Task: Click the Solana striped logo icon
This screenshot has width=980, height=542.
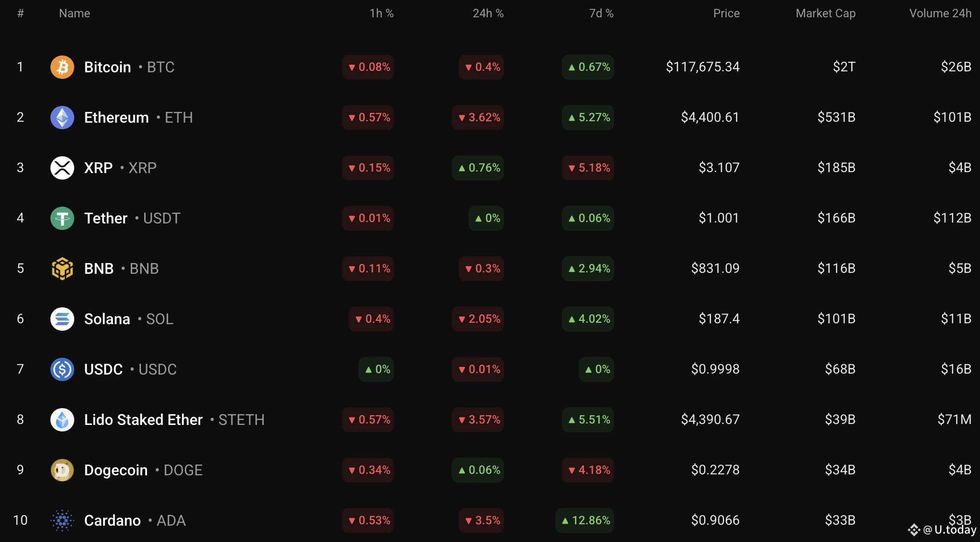Action: click(x=62, y=319)
